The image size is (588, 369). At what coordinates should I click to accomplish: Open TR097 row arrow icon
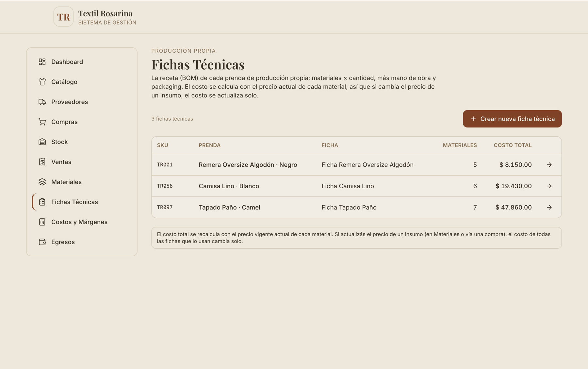[x=549, y=207]
